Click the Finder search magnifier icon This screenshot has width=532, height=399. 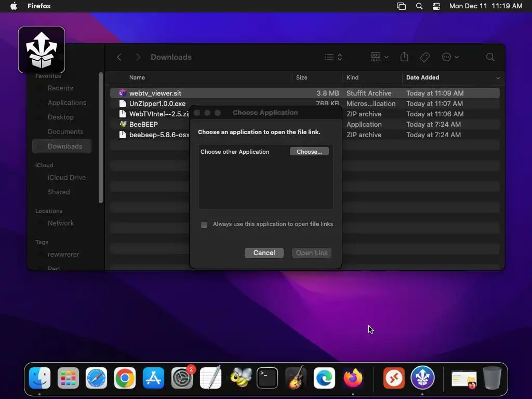click(x=490, y=57)
